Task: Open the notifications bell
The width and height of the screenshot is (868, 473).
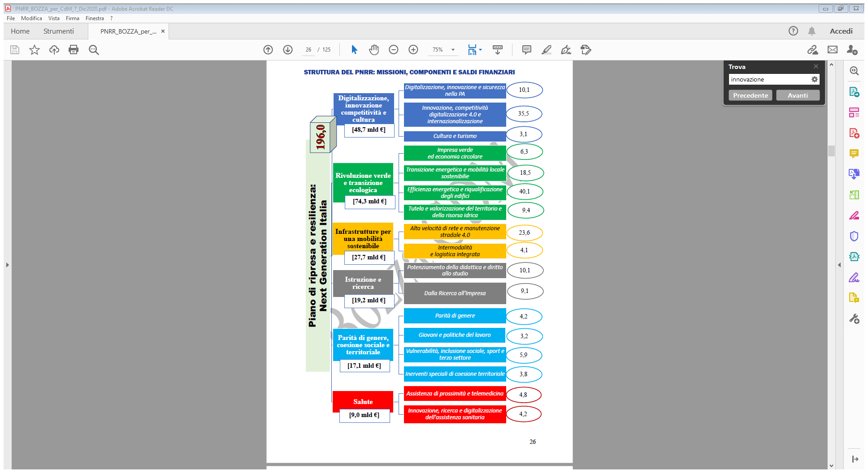Action: click(812, 31)
